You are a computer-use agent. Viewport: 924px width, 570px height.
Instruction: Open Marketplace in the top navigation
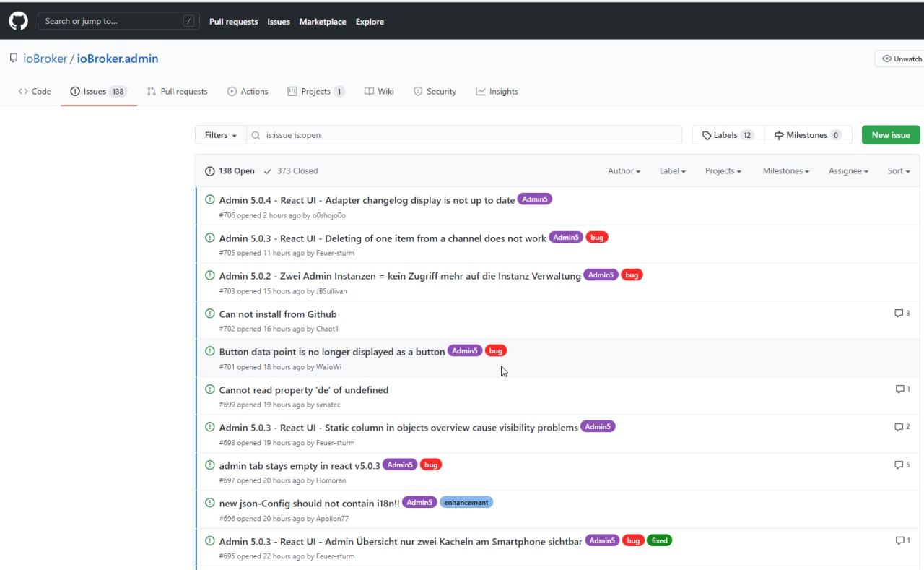[323, 22]
